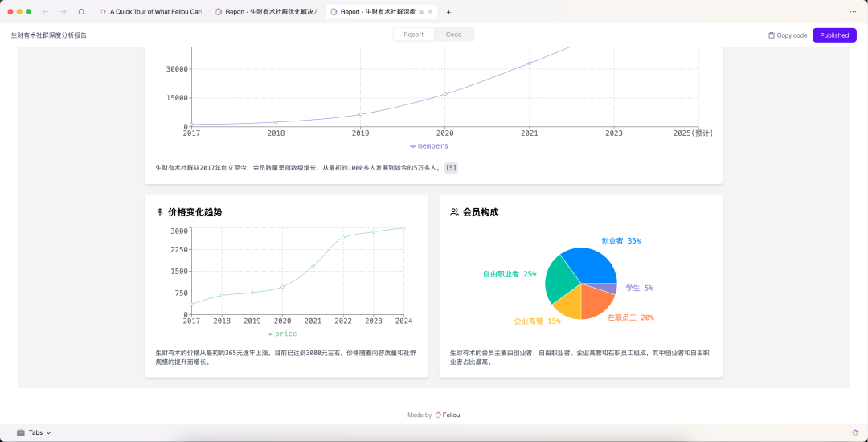Switch to the 生财有术社群优化解决 report tab

[x=266, y=12]
